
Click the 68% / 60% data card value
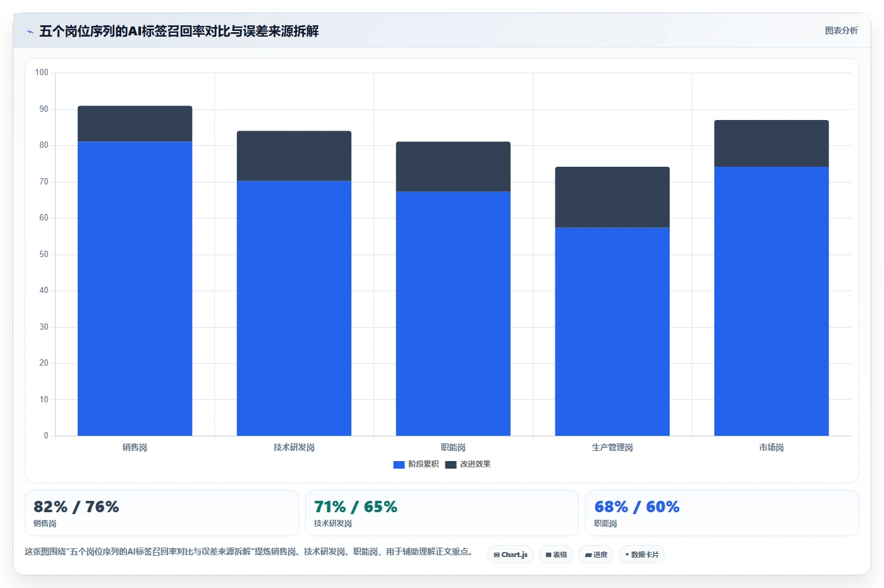637,507
